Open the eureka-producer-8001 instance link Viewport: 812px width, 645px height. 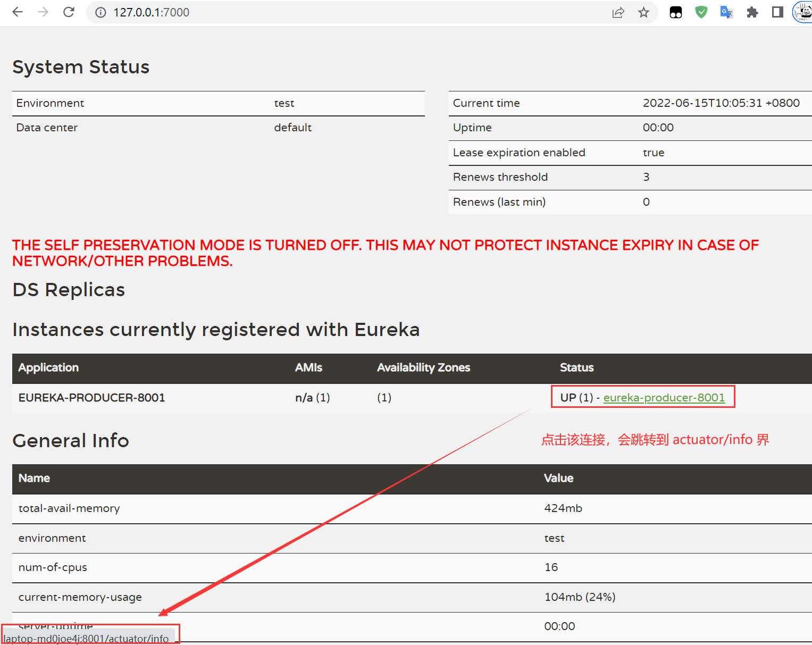(x=664, y=398)
